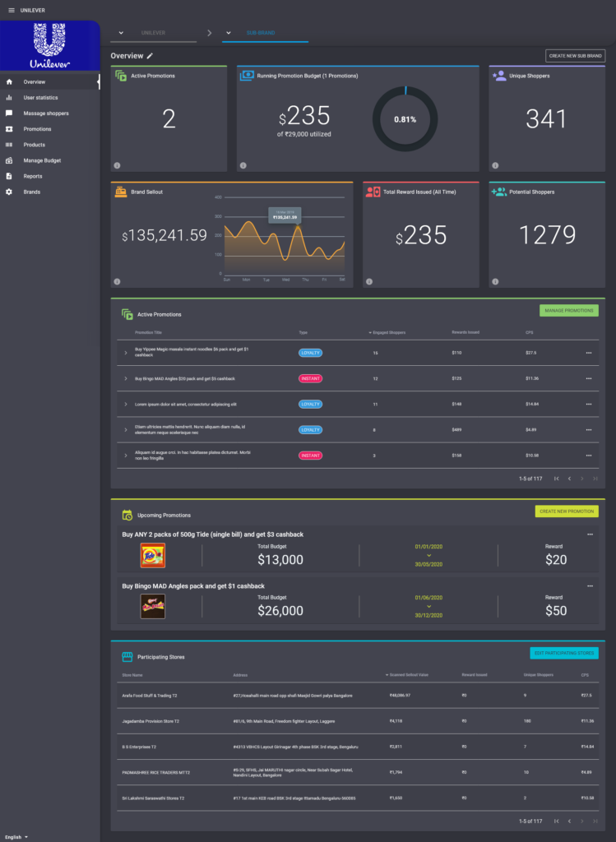
Task: Click CREATE NEW SUB BRAND button
Action: pos(575,56)
